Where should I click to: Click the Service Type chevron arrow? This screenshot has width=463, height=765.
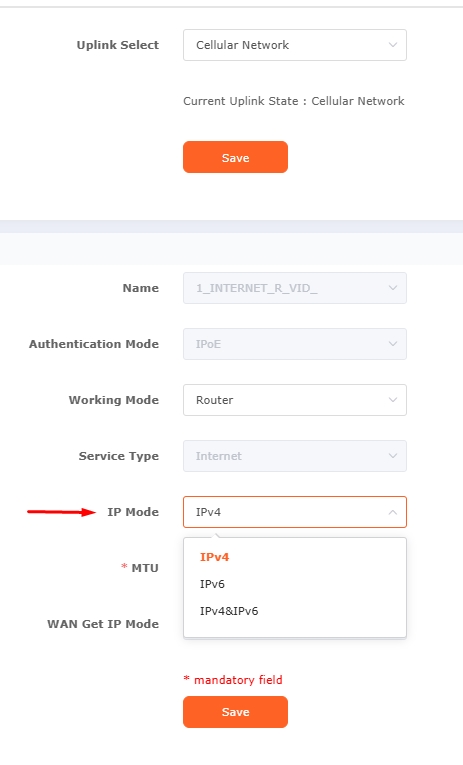tap(392, 456)
